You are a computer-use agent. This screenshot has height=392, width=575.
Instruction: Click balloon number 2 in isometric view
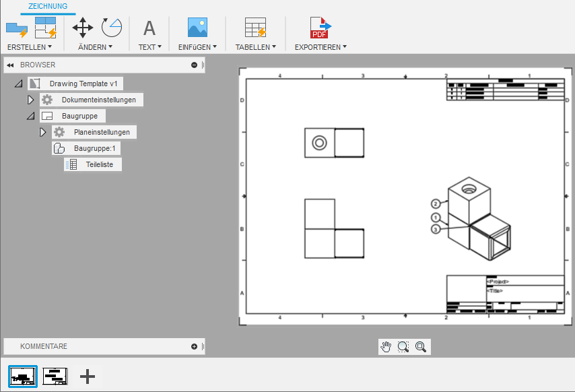point(435,204)
